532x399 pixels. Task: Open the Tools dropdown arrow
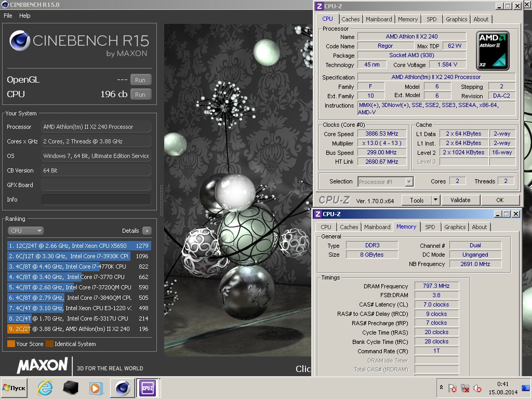436,200
